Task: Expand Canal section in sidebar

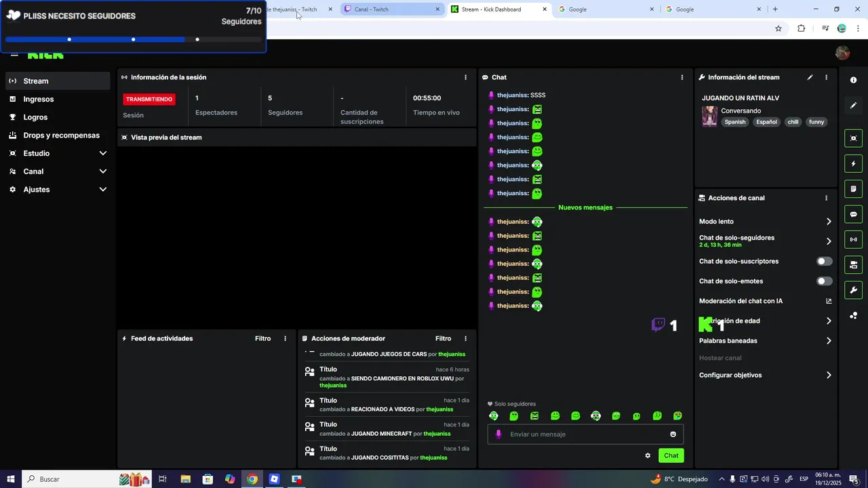Action: pos(58,171)
